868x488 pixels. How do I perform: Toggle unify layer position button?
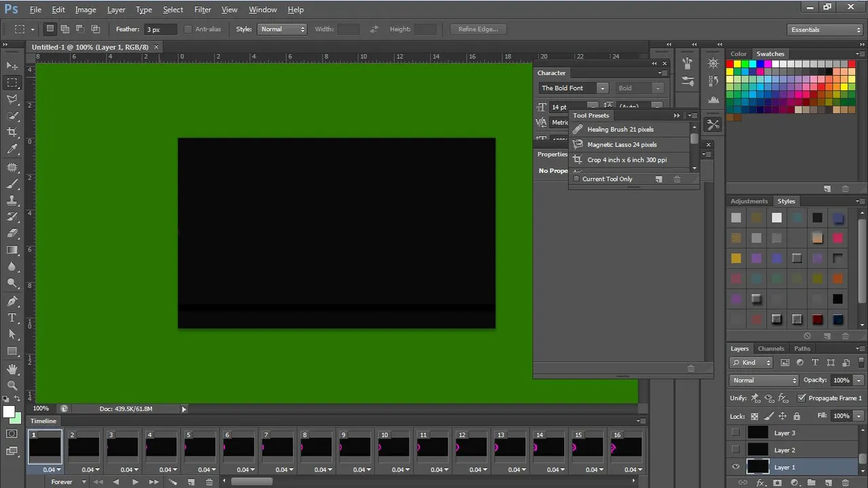point(755,398)
